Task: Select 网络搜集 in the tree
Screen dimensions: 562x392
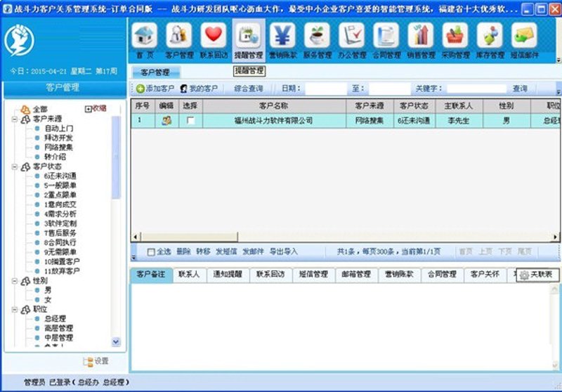Action: [x=59, y=148]
